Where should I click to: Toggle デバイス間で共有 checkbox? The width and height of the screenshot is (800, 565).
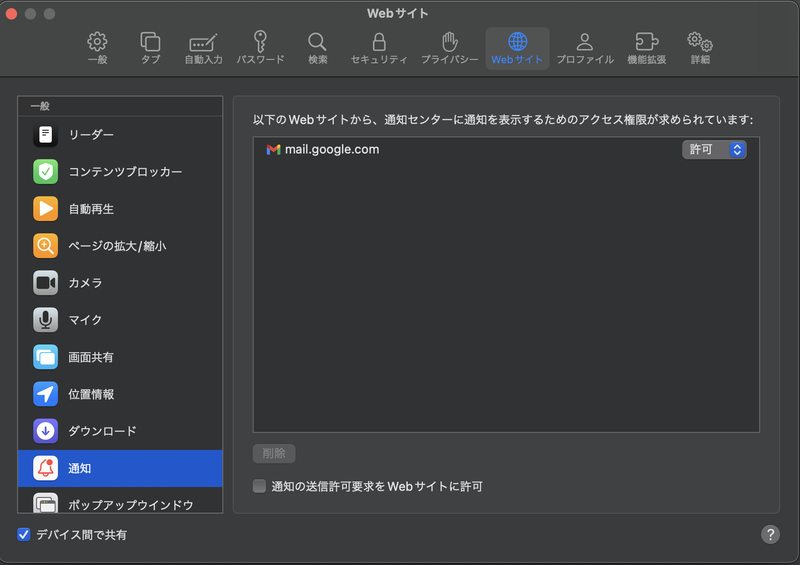pos(24,535)
